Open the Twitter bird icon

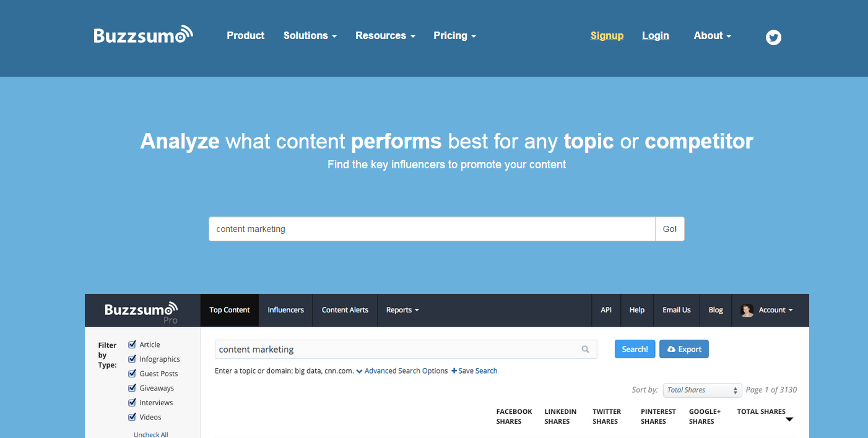click(773, 37)
